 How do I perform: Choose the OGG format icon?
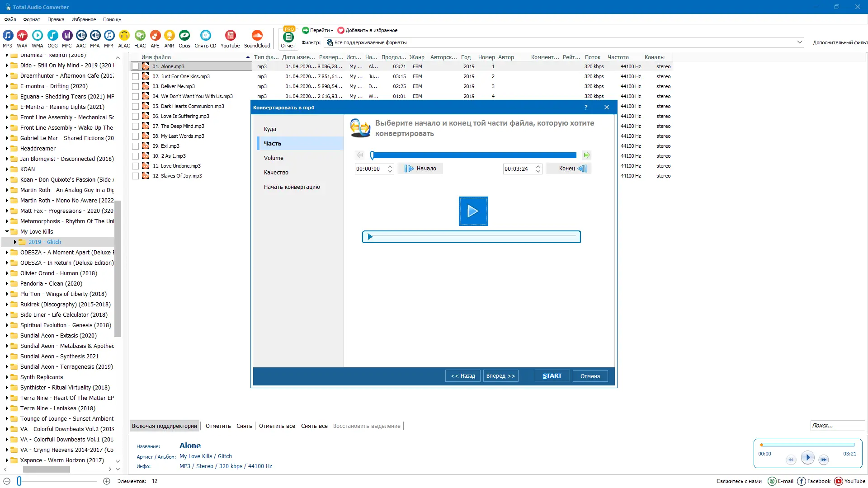pos(52,36)
